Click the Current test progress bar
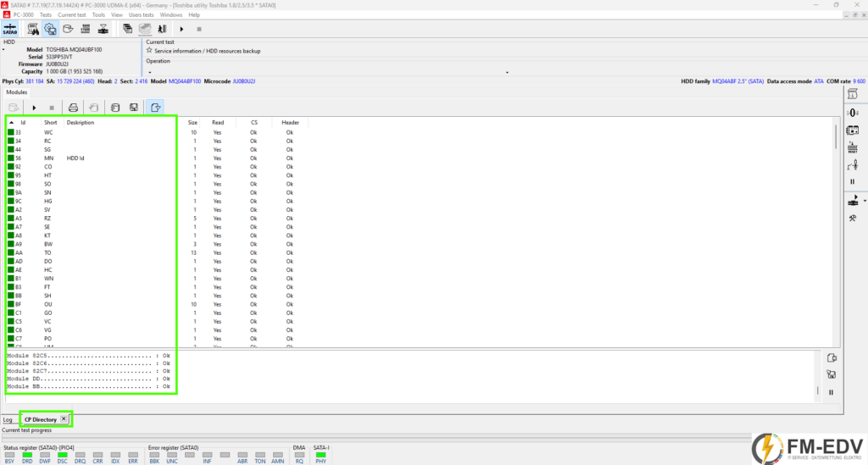This screenshot has height=465, width=868. pyautogui.click(x=376, y=437)
